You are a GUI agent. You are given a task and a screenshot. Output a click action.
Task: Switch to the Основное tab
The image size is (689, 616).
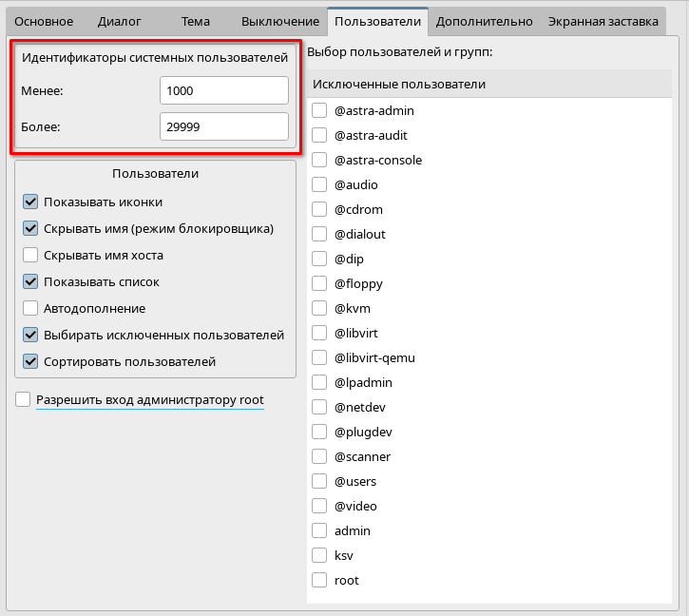point(43,21)
